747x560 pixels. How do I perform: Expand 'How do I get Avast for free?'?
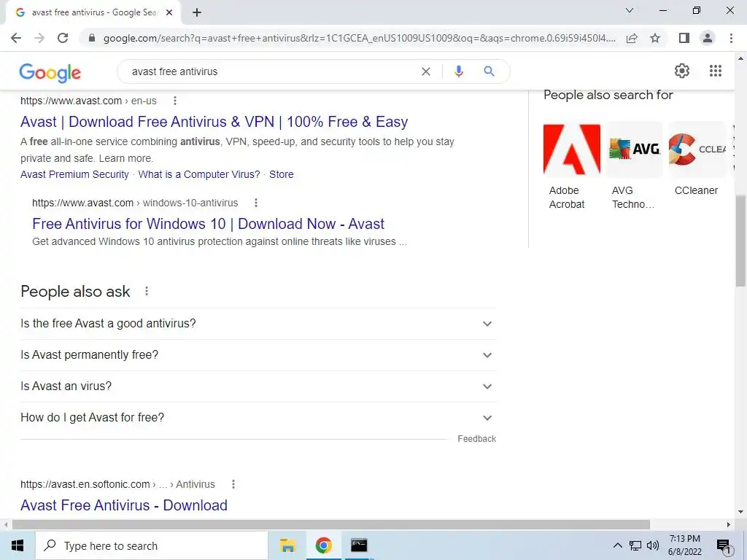[258, 418]
